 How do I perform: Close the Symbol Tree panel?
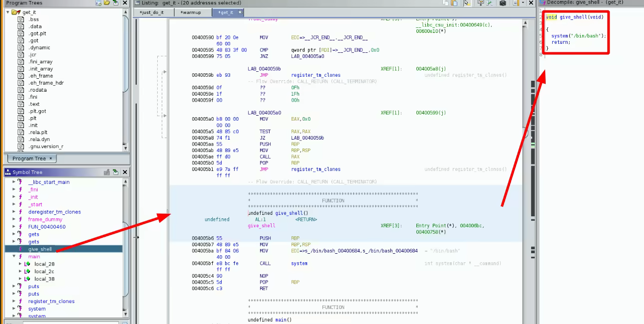click(x=125, y=172)
